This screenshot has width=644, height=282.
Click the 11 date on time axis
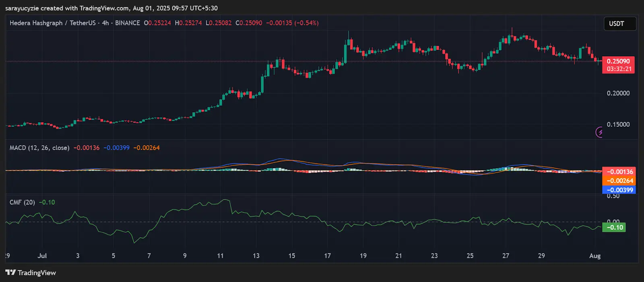(220, 256)
